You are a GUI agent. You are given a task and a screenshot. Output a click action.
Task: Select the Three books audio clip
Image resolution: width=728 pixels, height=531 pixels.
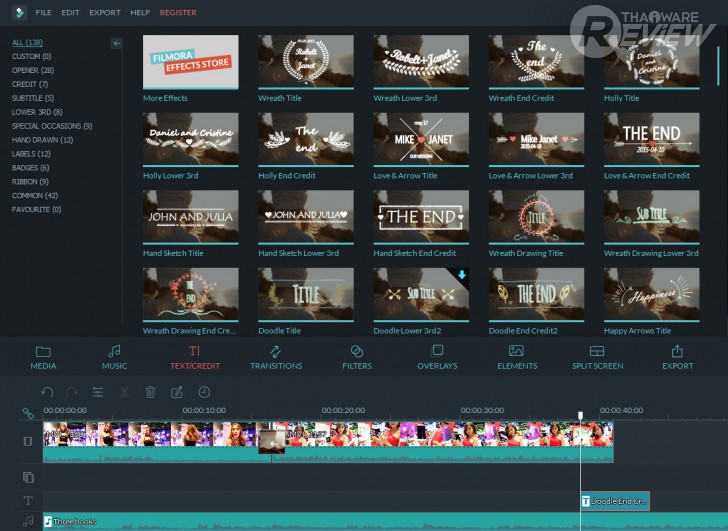pos(385,522)
